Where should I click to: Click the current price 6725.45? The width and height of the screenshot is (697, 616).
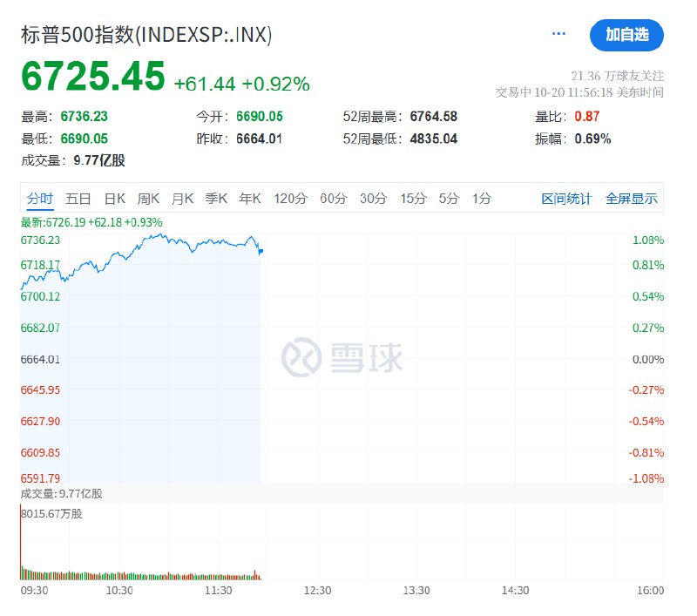coord(93,76)
